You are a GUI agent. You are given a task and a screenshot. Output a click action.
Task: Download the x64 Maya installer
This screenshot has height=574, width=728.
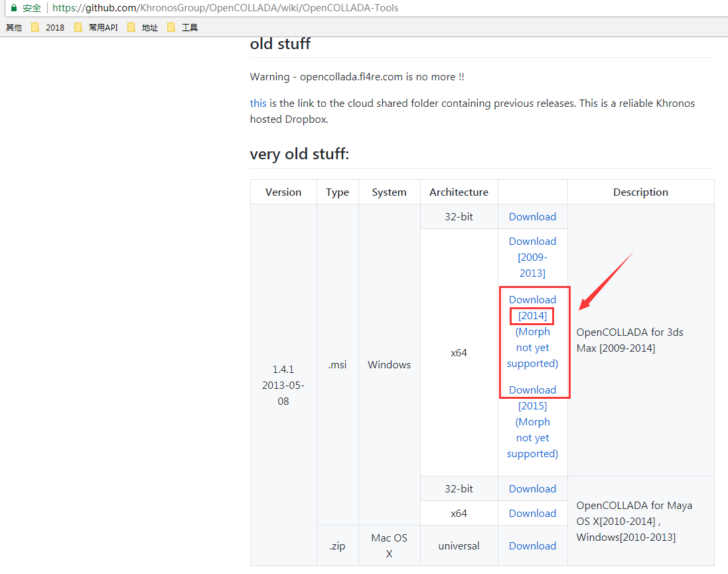pyautogui.click(x=532, y=513)
